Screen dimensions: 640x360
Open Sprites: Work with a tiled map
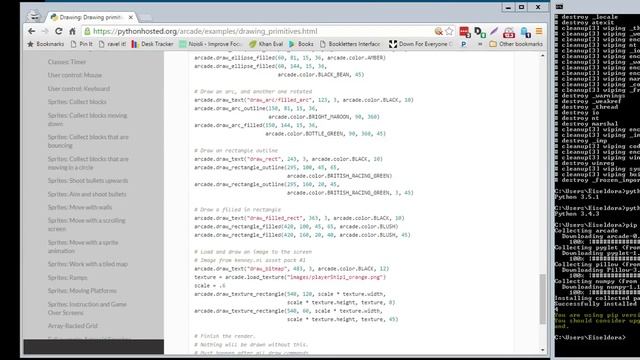[x=88, y=264]
